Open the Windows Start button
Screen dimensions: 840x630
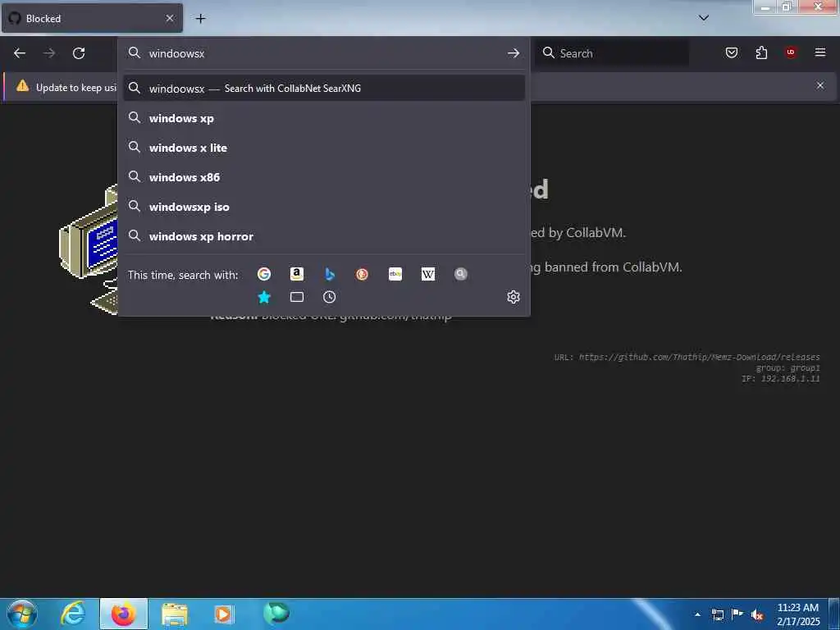click(x=22, y=614)
